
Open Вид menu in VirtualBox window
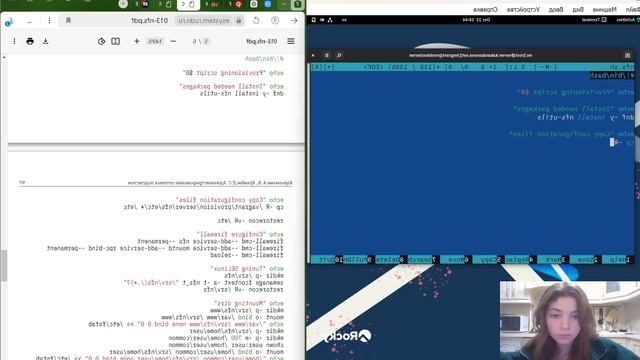pos(578,9)
